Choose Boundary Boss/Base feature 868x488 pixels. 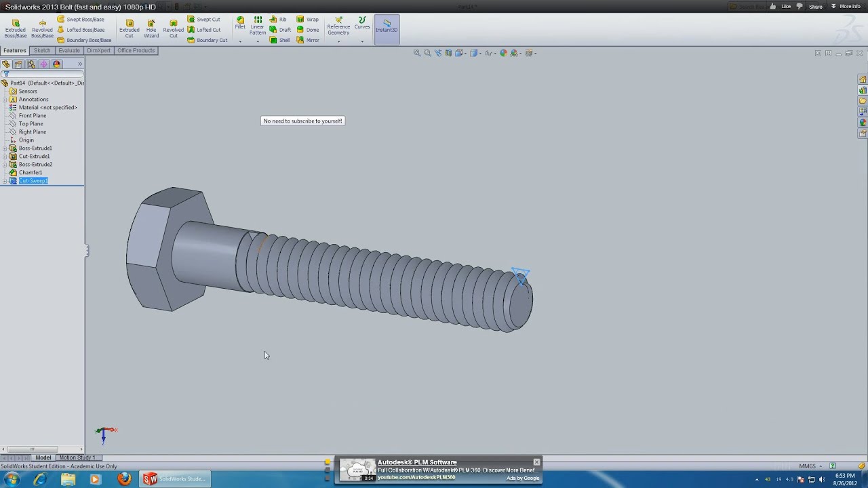[84, 40]
